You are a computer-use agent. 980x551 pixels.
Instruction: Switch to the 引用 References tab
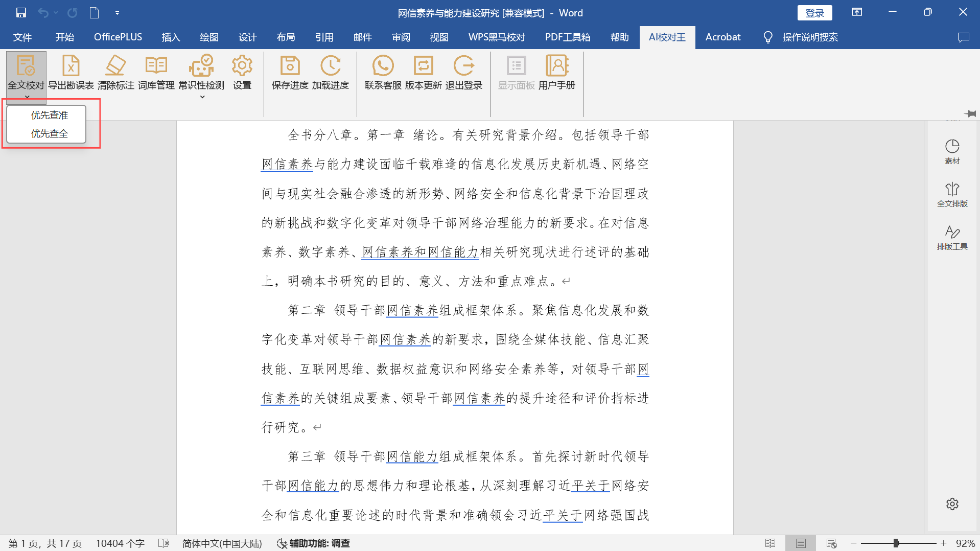(324, 37)
